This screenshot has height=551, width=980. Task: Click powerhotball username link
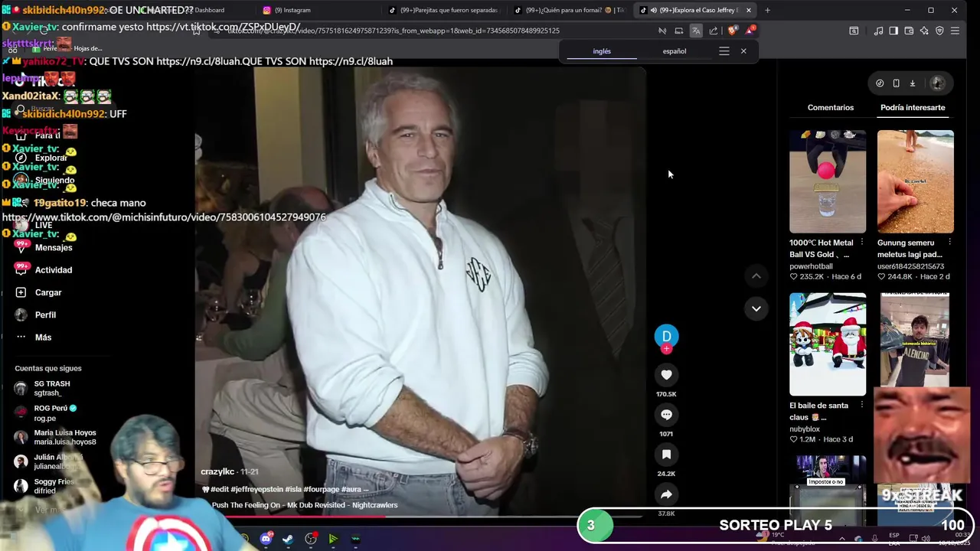click(x=811, y=266)
